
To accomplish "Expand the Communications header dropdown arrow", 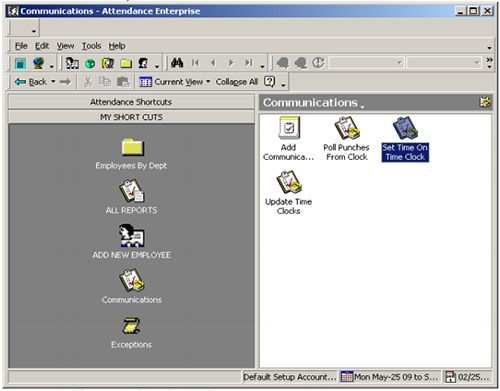I will 362,107.
